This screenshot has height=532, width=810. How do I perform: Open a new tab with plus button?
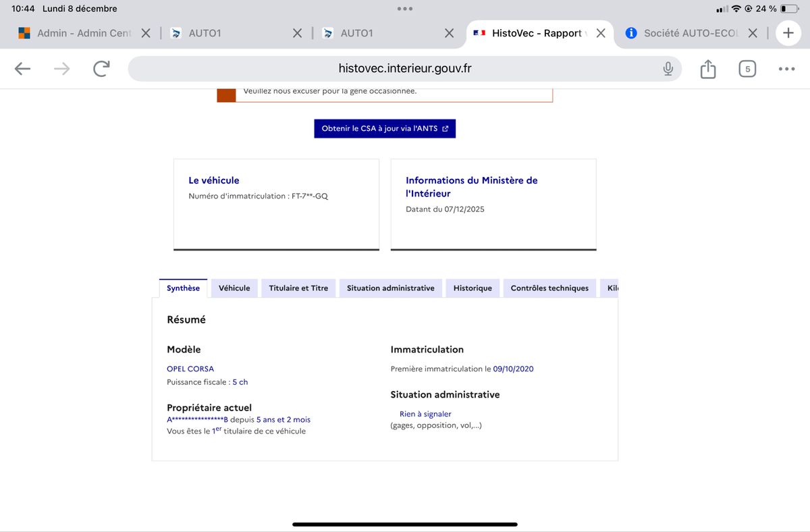(x=788, y=33)
